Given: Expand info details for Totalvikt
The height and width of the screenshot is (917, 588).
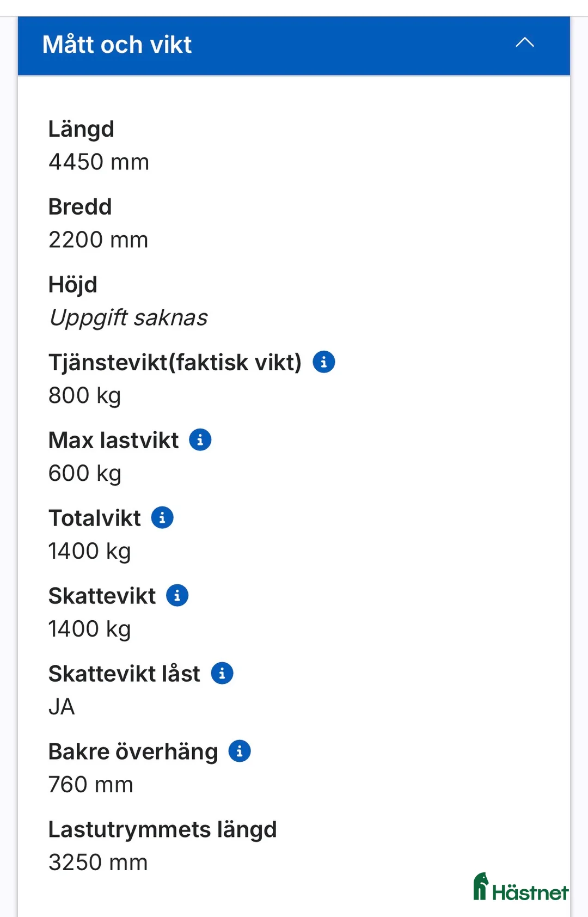Looking at the screenshot, I should (163, 517).
